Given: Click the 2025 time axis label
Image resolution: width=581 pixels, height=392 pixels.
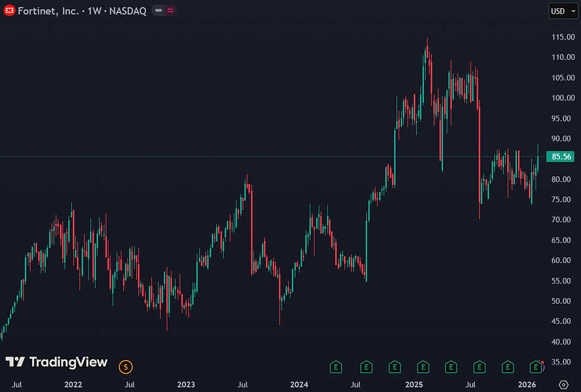Looking at the screenshot, I should [414, 384].
